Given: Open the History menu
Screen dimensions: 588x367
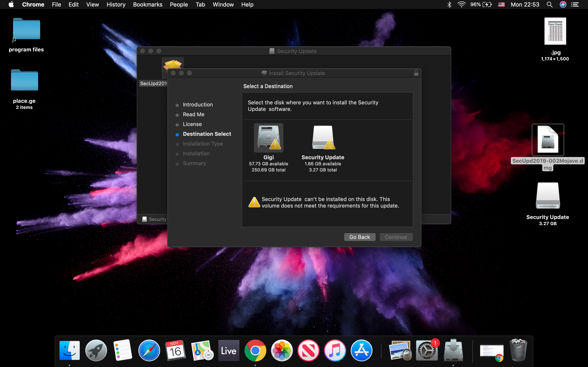Looking at the screenshot, I should [116, 5].
